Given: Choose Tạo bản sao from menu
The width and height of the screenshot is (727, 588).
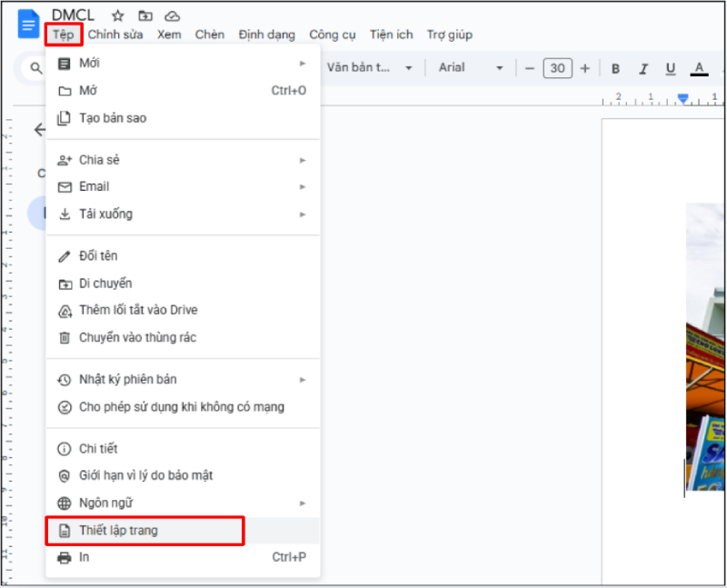Looking at the screenshot, I should coord(113,118).
